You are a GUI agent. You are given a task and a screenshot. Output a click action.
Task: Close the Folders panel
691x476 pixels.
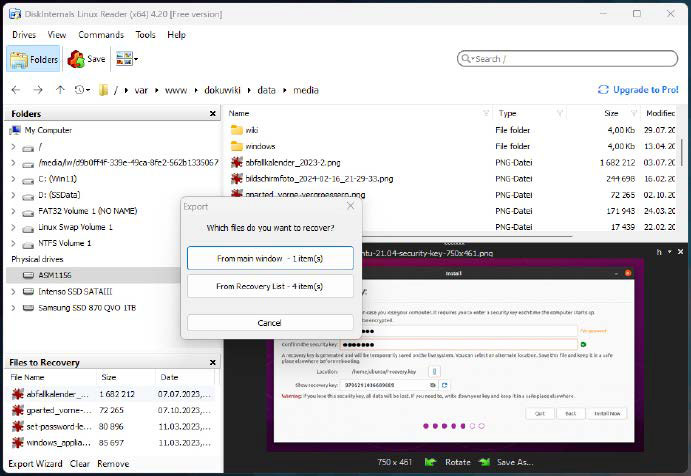coord(213,114)
